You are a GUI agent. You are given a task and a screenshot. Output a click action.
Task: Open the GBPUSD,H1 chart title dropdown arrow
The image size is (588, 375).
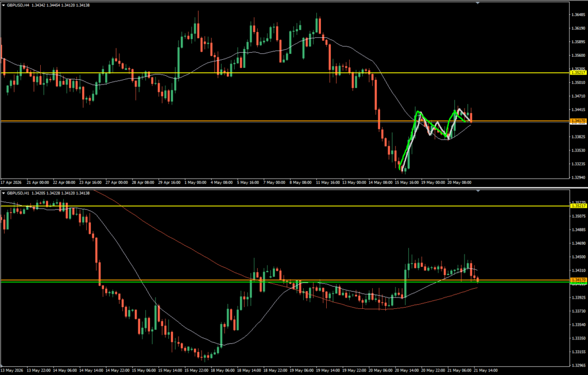[3, 193]
